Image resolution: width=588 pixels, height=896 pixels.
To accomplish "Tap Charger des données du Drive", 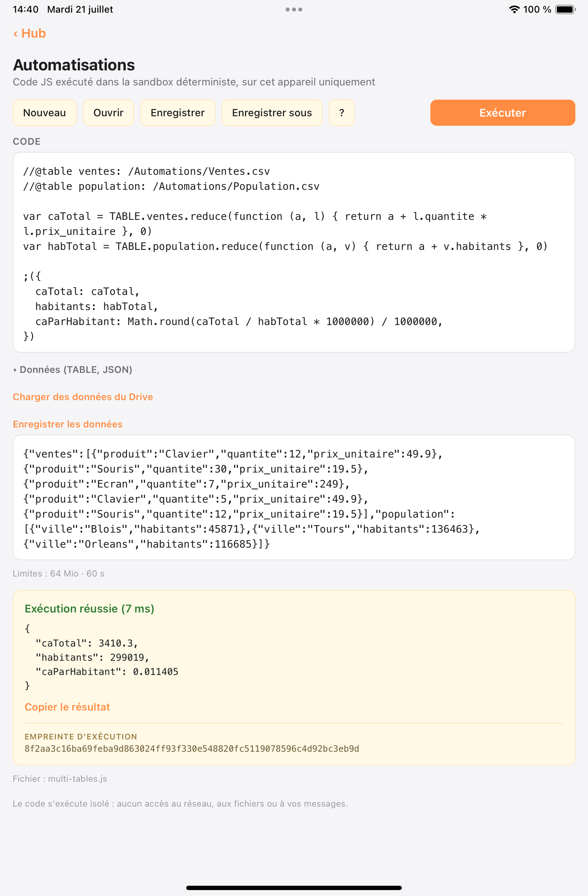I will click(83, 397).
